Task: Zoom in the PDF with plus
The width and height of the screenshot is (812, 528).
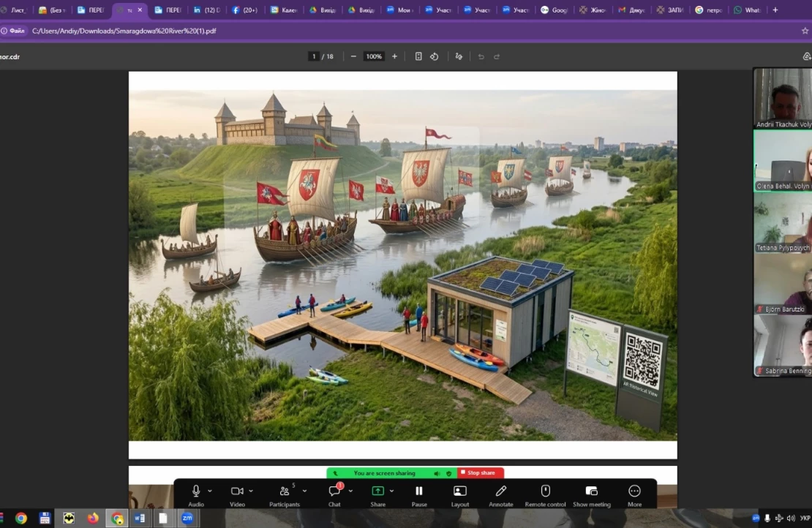Action: [x=394, y=56]
